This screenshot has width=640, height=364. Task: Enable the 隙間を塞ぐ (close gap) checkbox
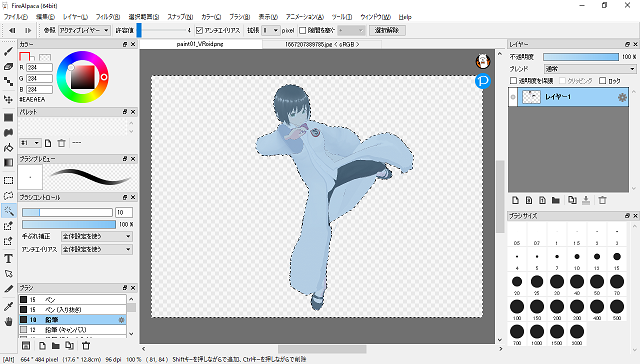coord(302,30)
